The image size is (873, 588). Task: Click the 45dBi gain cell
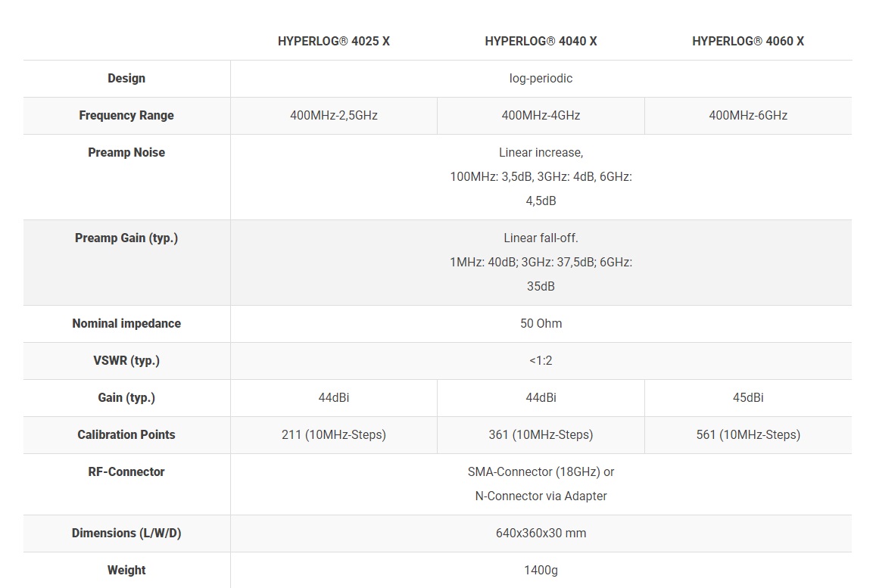(x=748, y=398)
